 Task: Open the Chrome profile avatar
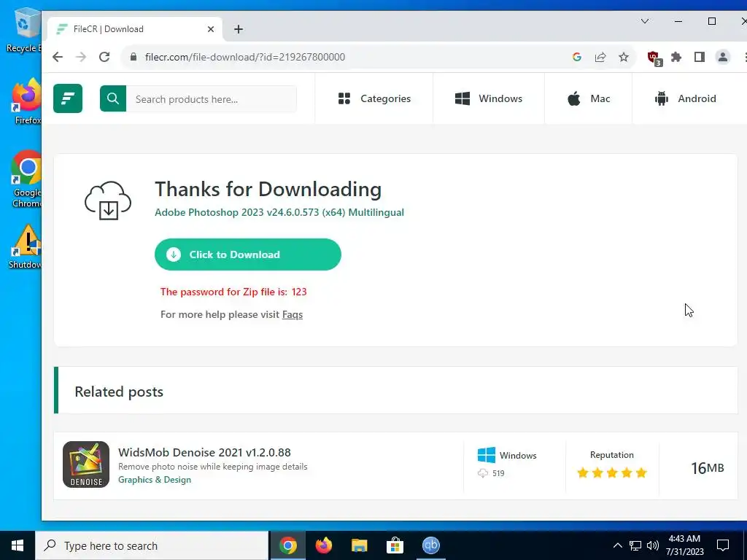click(x=723, y=57)
